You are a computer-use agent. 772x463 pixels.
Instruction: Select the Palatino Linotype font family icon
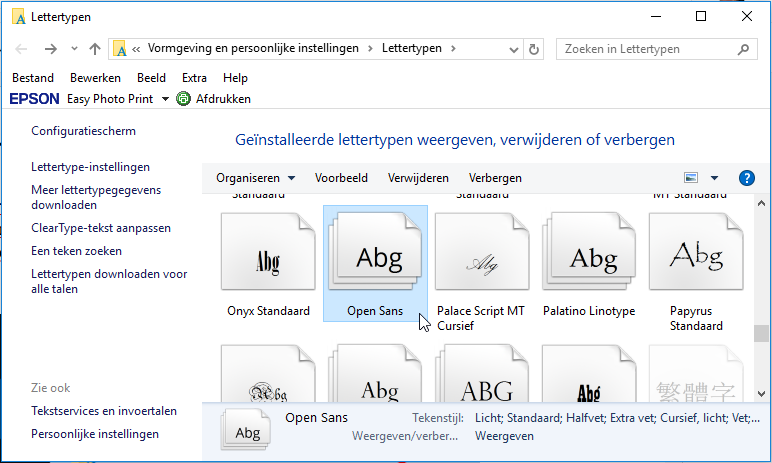(589, 252)
